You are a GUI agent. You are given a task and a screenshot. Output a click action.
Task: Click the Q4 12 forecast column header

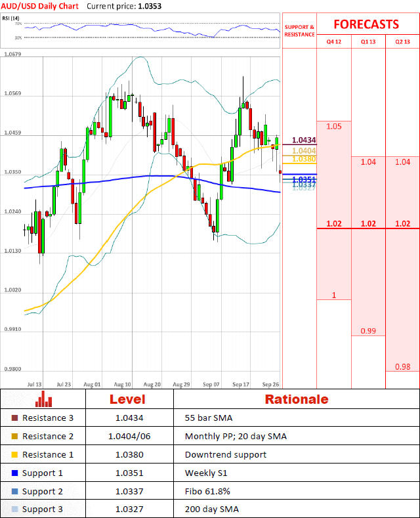pos(334,43)
